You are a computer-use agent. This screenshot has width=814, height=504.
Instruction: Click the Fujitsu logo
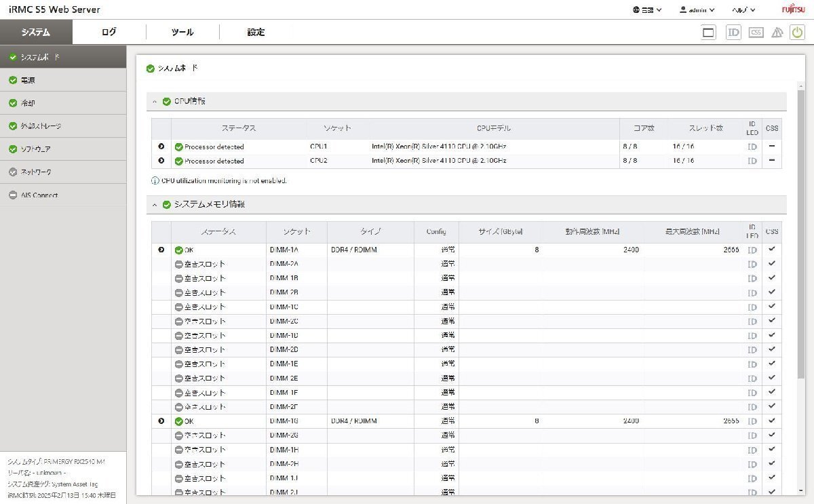[x=792, y=9]
